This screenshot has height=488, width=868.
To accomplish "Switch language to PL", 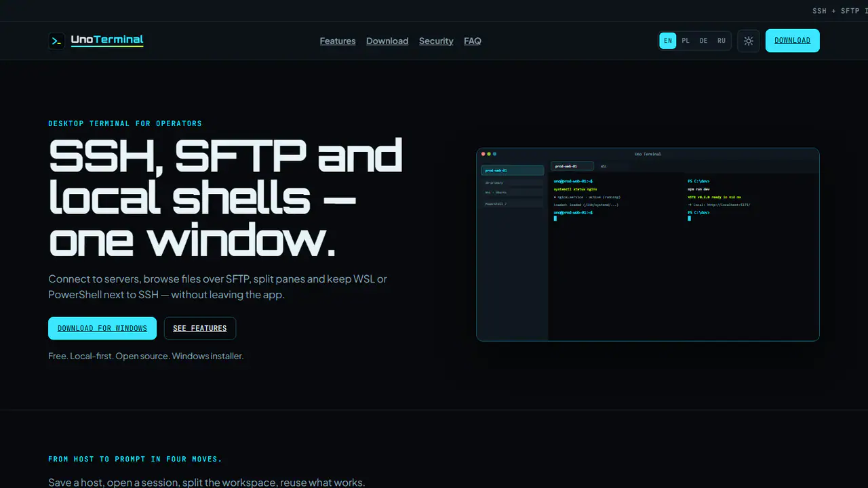I will pos(686,41).
